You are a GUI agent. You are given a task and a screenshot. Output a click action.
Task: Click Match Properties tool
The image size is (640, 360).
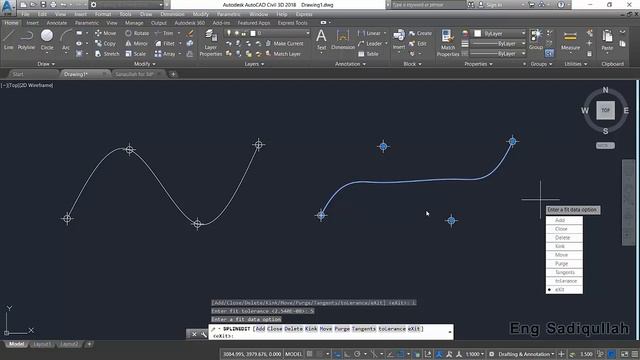(448, 43)
